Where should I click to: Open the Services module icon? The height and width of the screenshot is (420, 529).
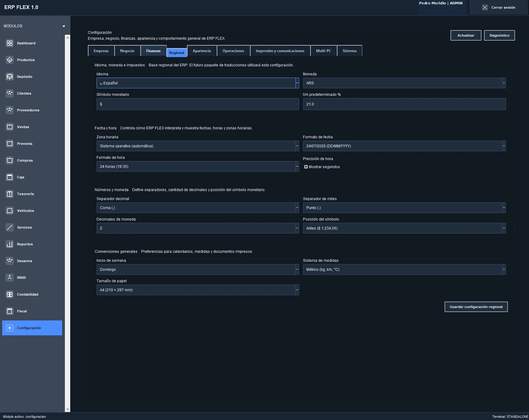10,227
